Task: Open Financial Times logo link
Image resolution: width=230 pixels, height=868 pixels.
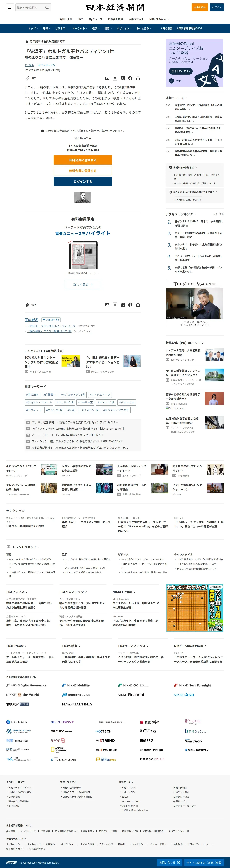Action: (x=77, y=704)
